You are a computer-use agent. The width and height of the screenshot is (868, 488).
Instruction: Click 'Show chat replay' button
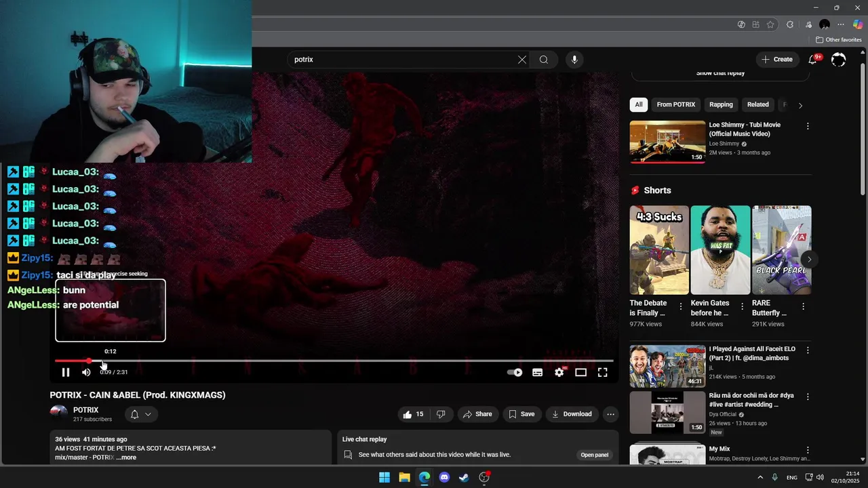click(720, 73)
